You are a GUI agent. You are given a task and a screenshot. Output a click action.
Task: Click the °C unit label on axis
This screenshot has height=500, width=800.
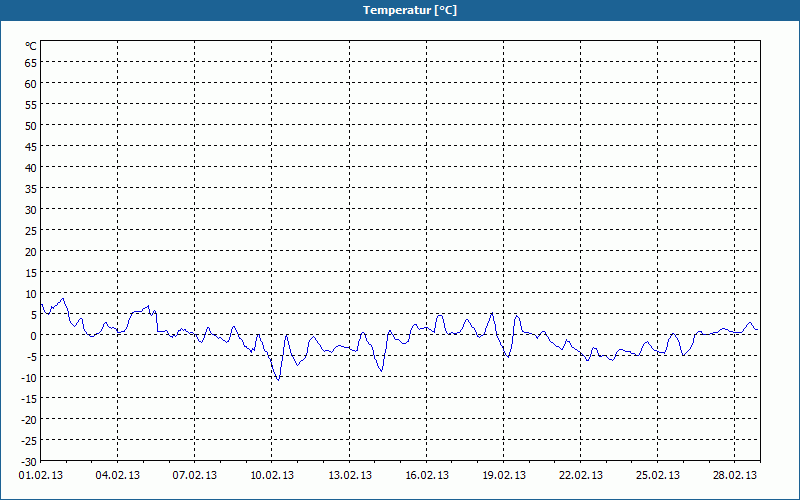click(x=31, y=46)
